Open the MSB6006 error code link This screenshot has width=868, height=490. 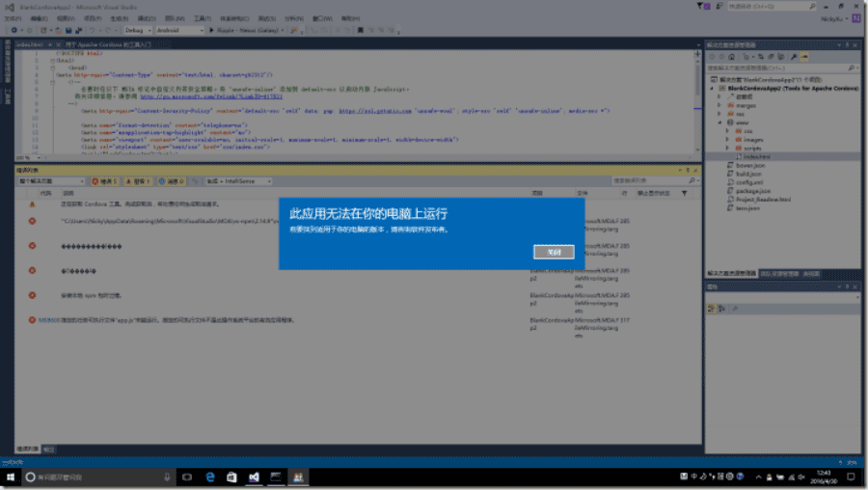click(49, 320)
